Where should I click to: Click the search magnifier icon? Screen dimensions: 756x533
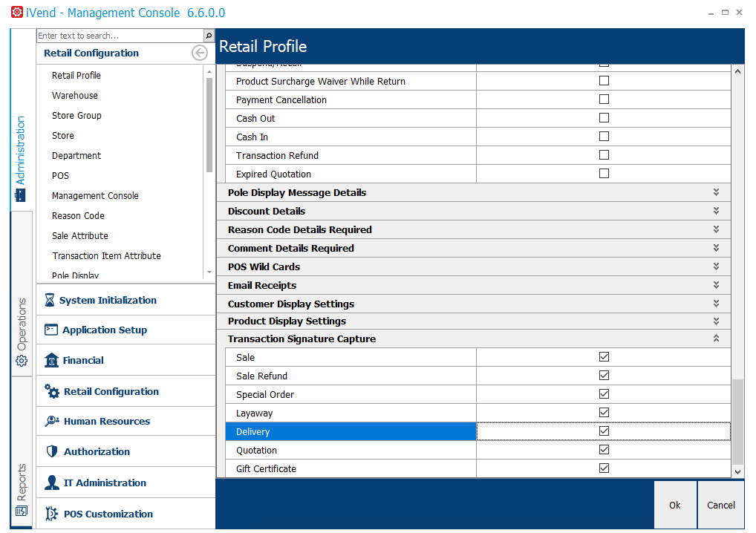209,36
